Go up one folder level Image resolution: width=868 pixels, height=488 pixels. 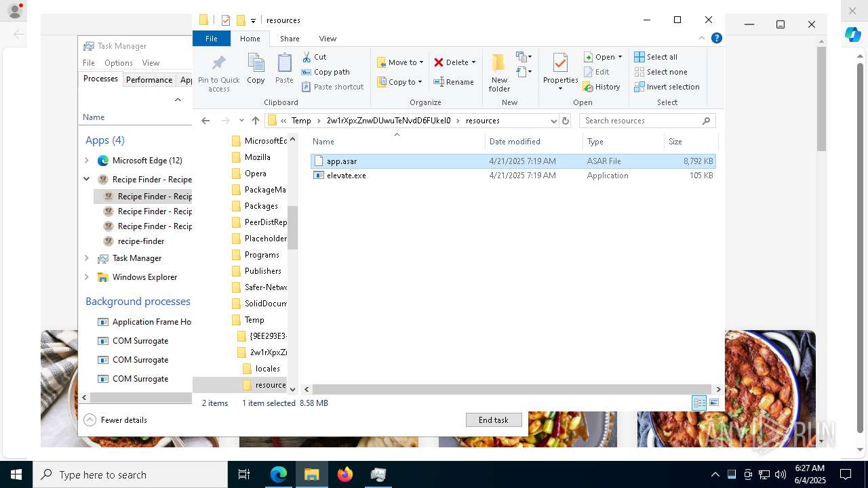(x=255, y=121)
